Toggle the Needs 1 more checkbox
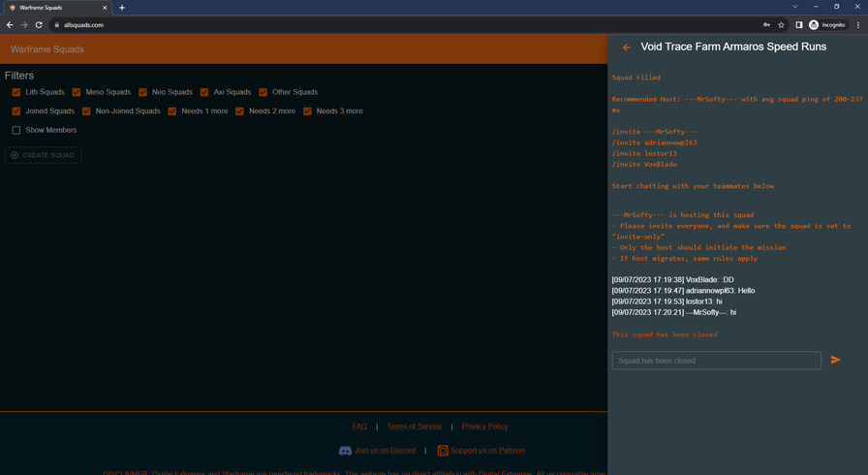Screen dimensions: 868x475 [x=172, y=111]
